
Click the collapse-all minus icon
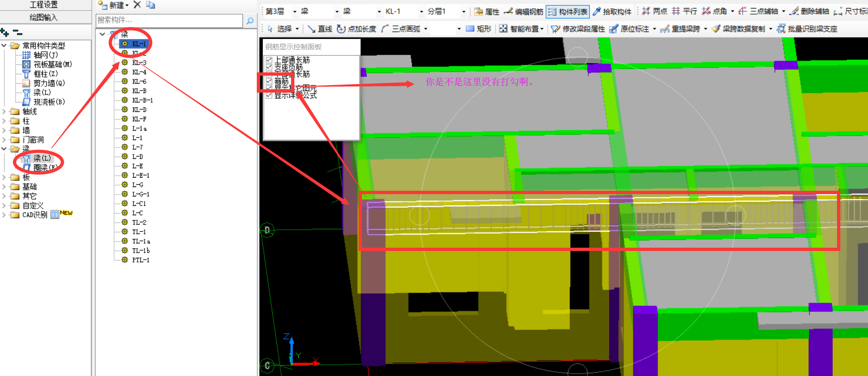pos(17,32)
